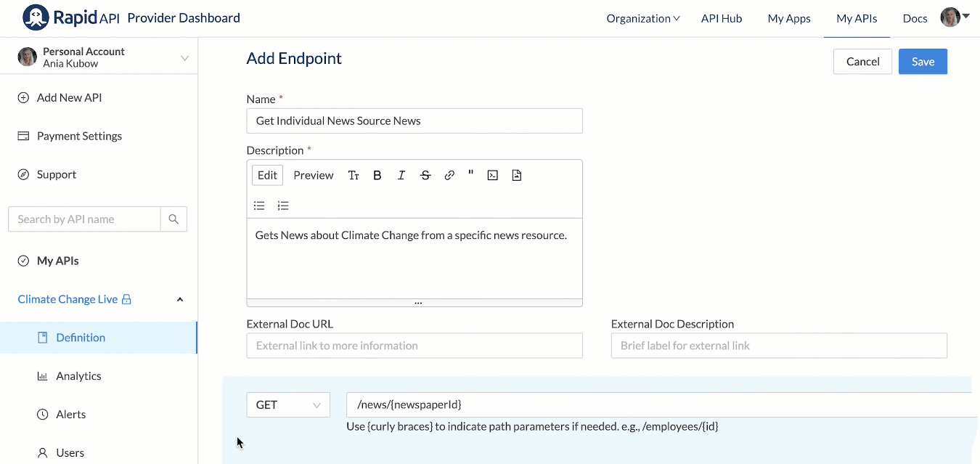Click the curly braces hint text
This screenshot has width=980, height=464.
(532, 426)
